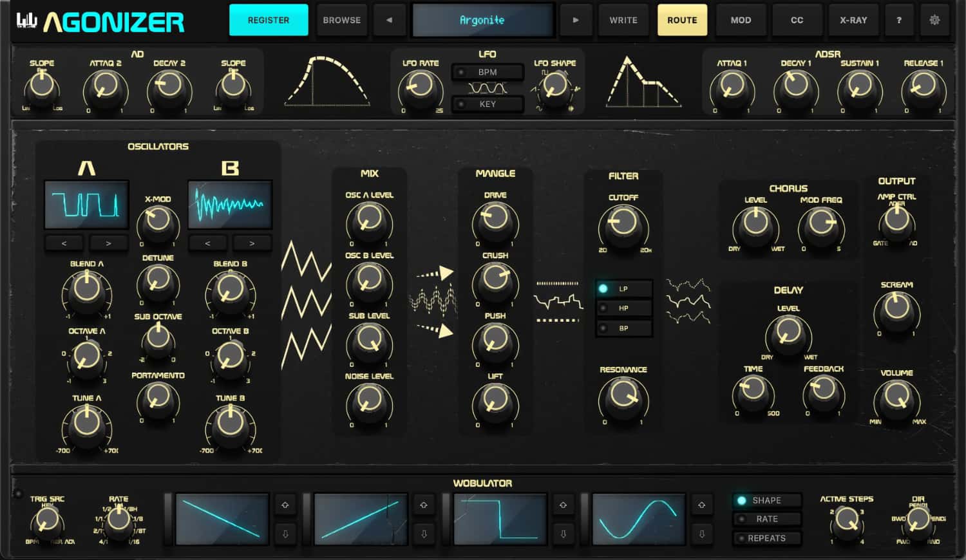The image size is (966, 560).
Task: Click the TRIG SRC knob
Action: click(x=46, y=522)
